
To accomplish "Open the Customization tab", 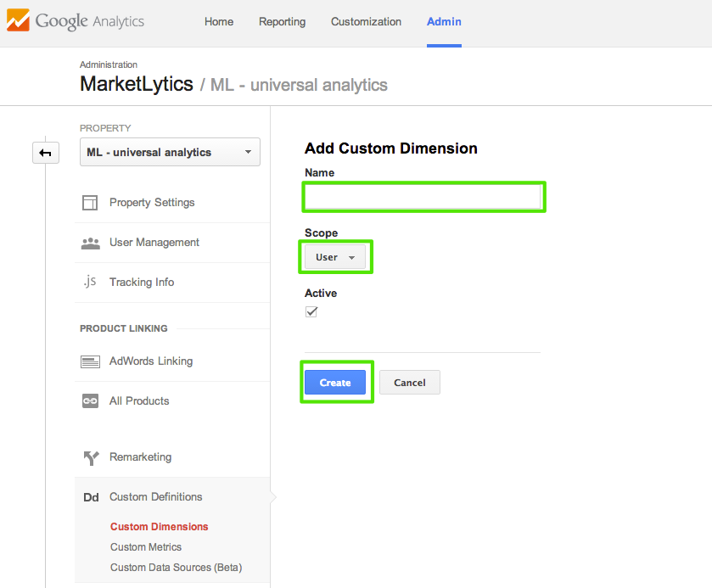I will pos(366,22).
